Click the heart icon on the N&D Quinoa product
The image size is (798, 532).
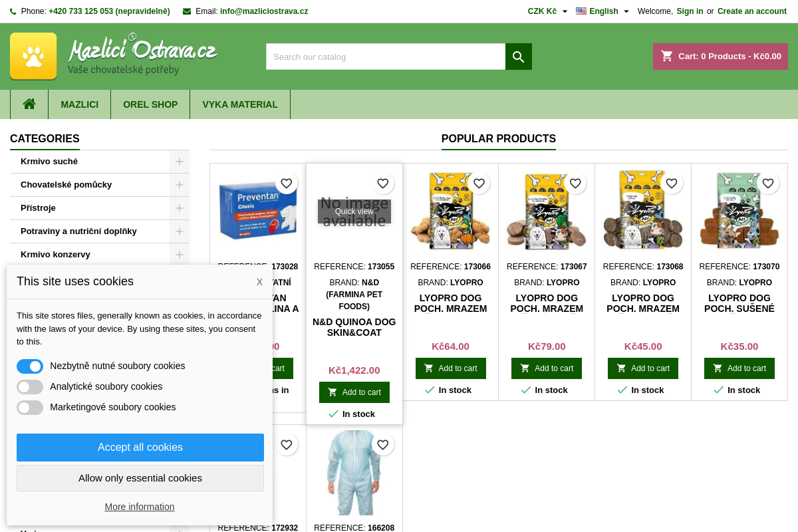click(x=382, y=184)
